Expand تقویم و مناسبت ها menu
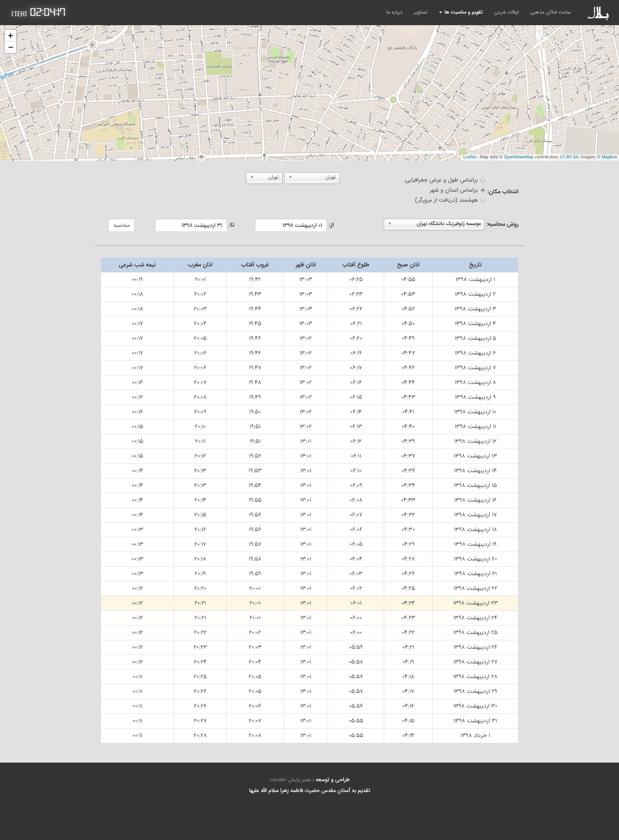 (461, 12)
